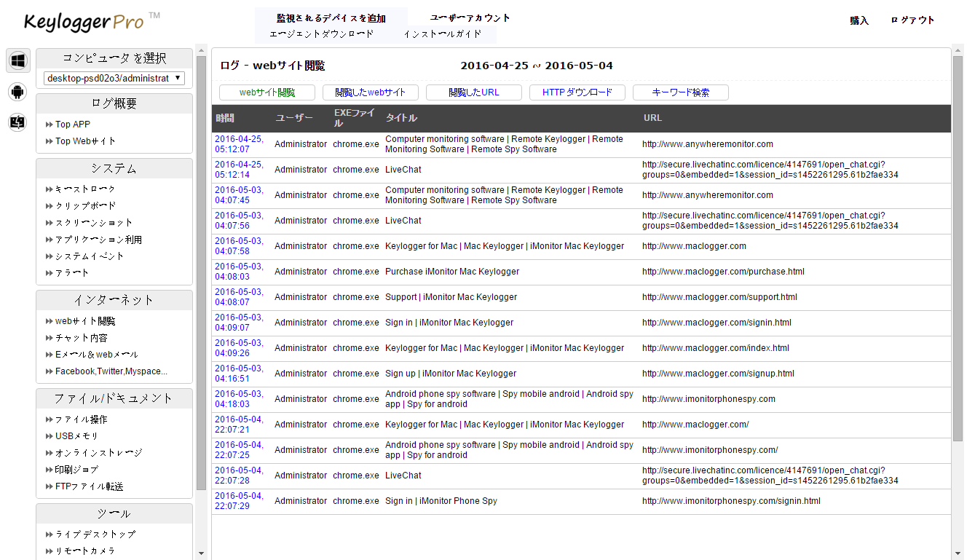
Task: Select the Mac platform icon
Action: (x=18, y=123)
